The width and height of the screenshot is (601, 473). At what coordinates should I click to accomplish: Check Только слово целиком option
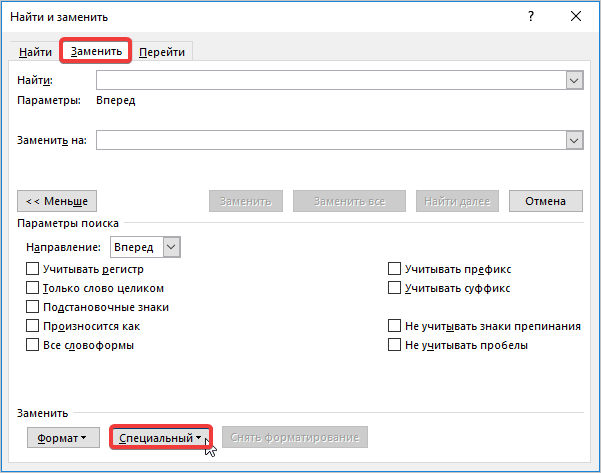click(32, 288)
